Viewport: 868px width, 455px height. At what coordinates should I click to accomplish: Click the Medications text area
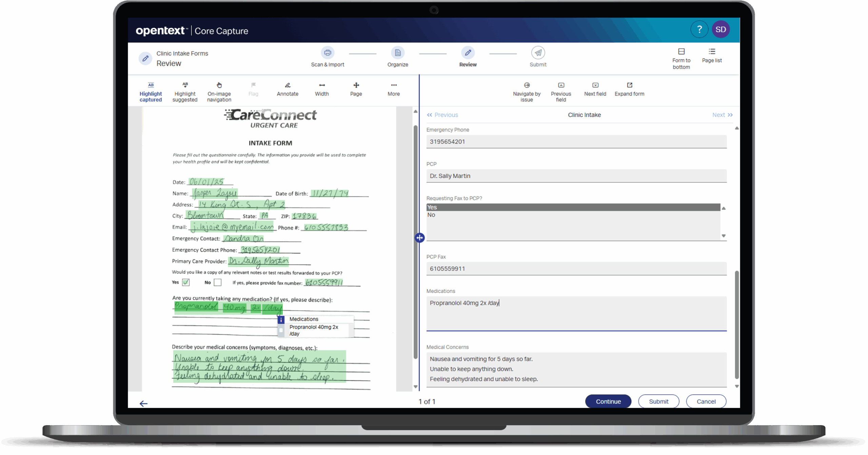(576, 314)
